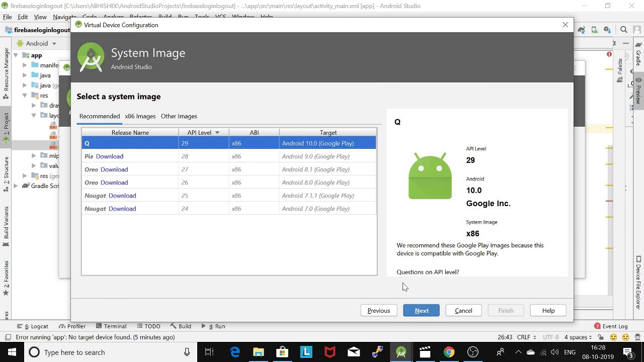
Task: Open AVD Manager from the toolbar
Action: 594,30
